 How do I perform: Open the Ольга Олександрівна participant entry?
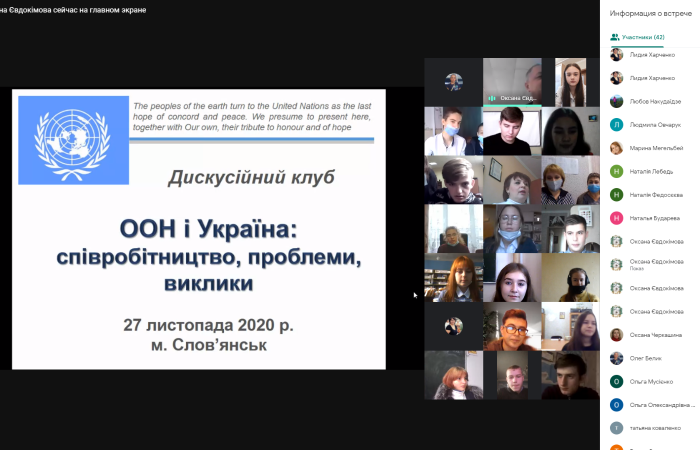coord(662,404)
